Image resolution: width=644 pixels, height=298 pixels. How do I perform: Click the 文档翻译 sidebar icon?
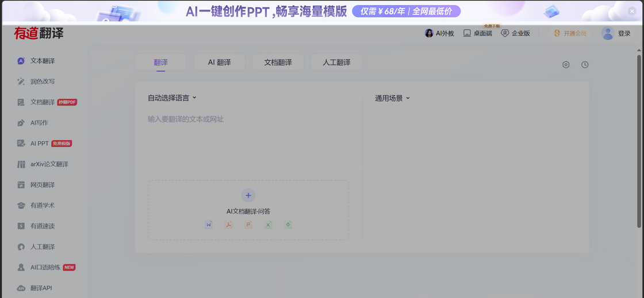[21, 102]
